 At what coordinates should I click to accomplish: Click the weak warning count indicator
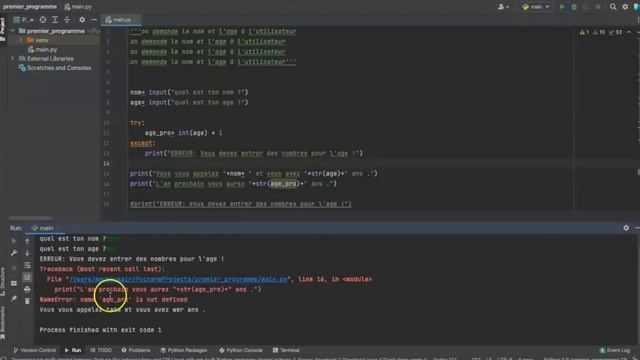click(x=599, y=32)
